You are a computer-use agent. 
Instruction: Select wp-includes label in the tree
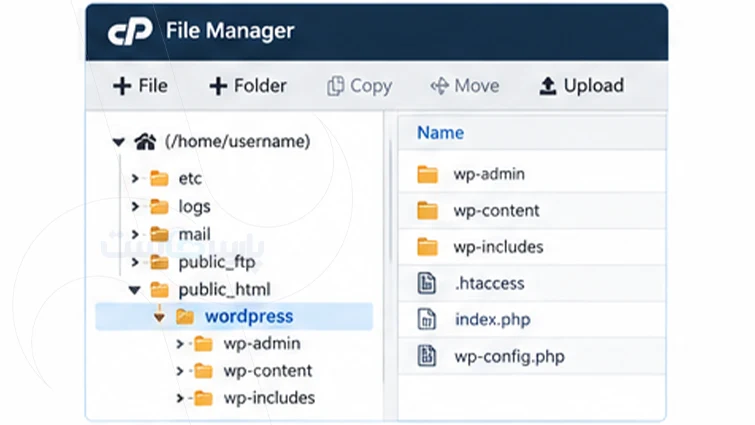[x=269, y=398]
